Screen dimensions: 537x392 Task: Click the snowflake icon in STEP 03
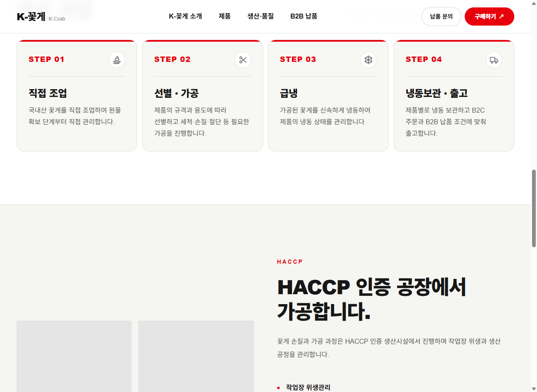368,60
